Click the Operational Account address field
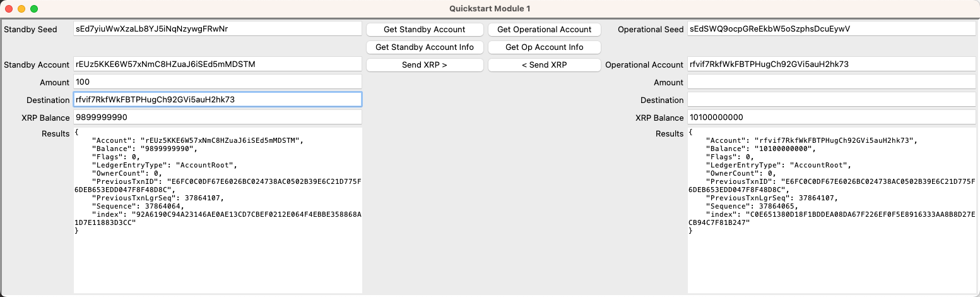The width and height of the screenshot is (980, 297). [831, 64]
